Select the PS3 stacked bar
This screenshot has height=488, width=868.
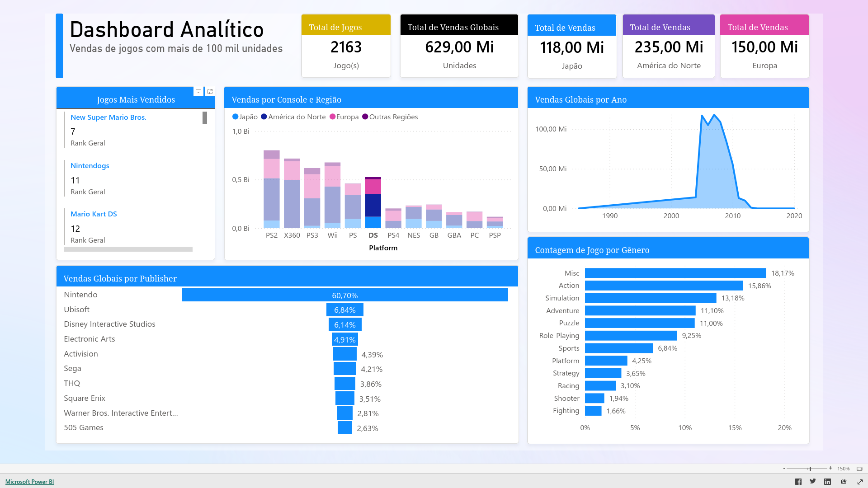[x=312, y=198]
